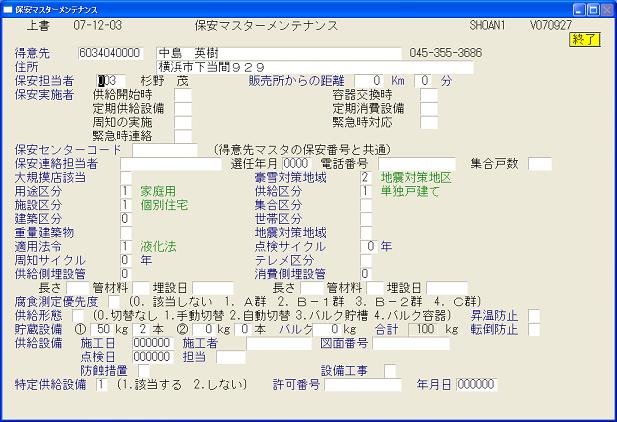Close the window with the title bar X
The height and width of the screenshot is (422, 617).
pyautogui.click(x=607, y=9)
